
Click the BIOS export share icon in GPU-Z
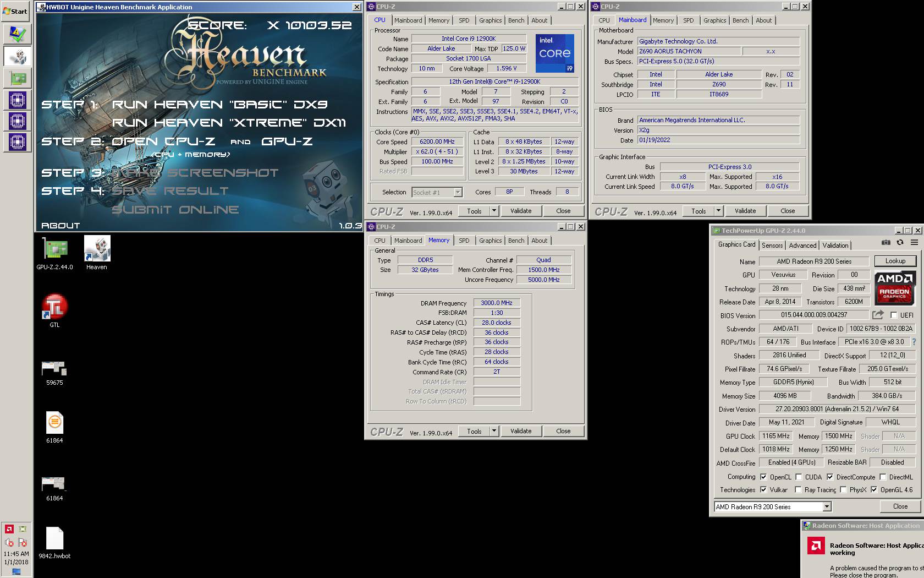[x=878, y=315]
